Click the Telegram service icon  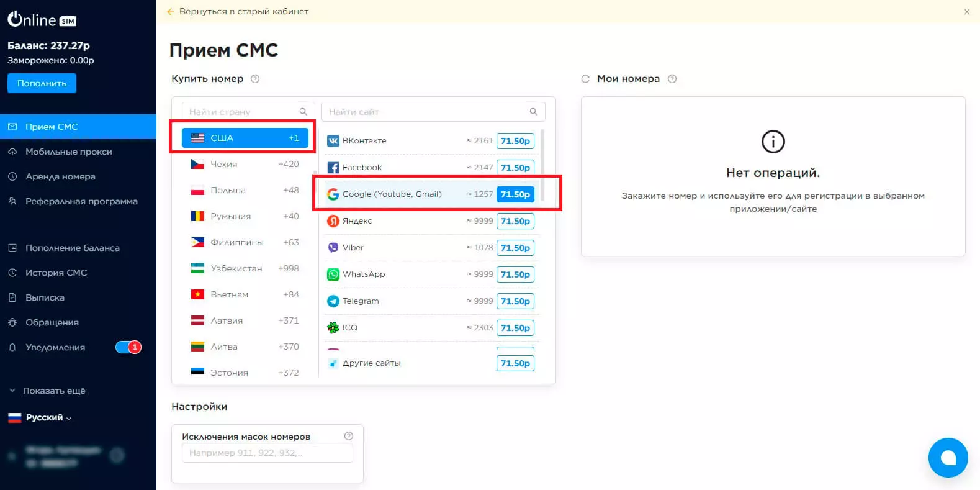(333, 301)
